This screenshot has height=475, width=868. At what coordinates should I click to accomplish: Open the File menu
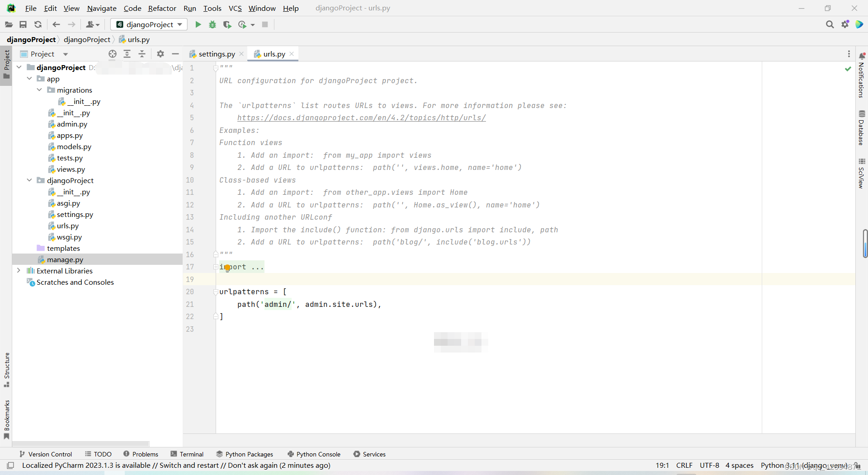(31, 8)
